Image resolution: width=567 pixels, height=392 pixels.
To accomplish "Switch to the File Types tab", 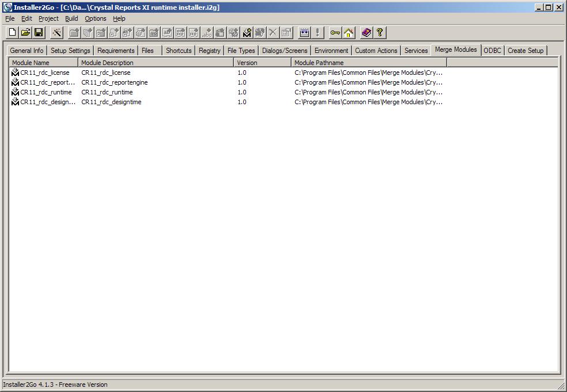I will pos(241,51).
